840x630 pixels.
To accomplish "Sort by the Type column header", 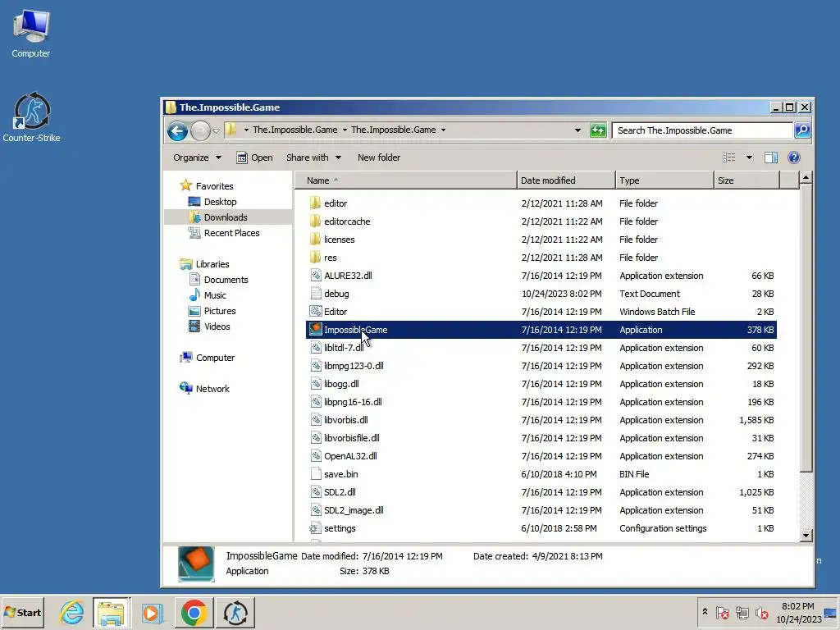I will [x=664, y=180].
